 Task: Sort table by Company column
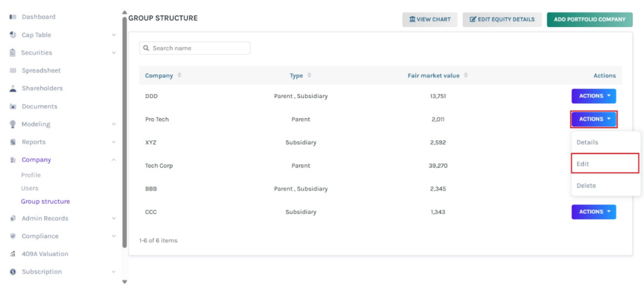click(179, 75)
